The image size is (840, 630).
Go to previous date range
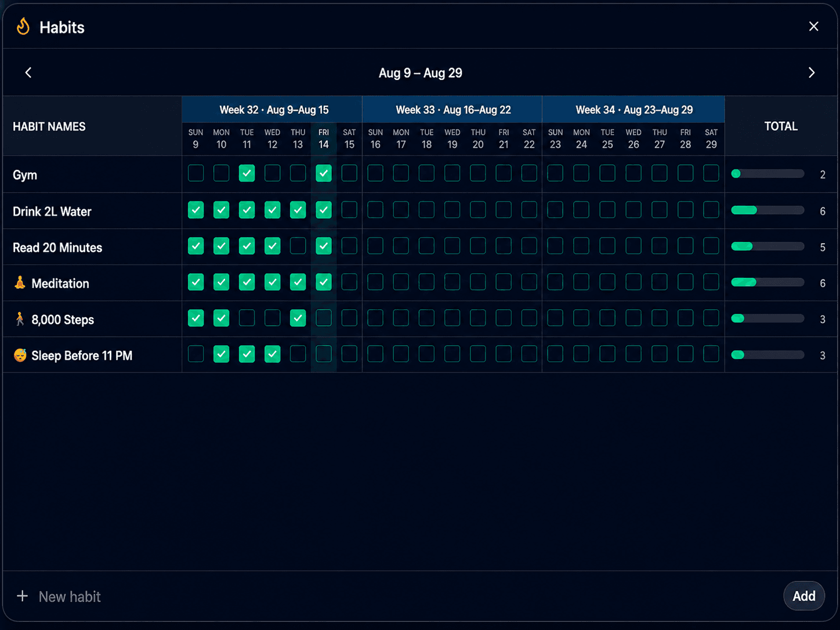tap(28, 73)
